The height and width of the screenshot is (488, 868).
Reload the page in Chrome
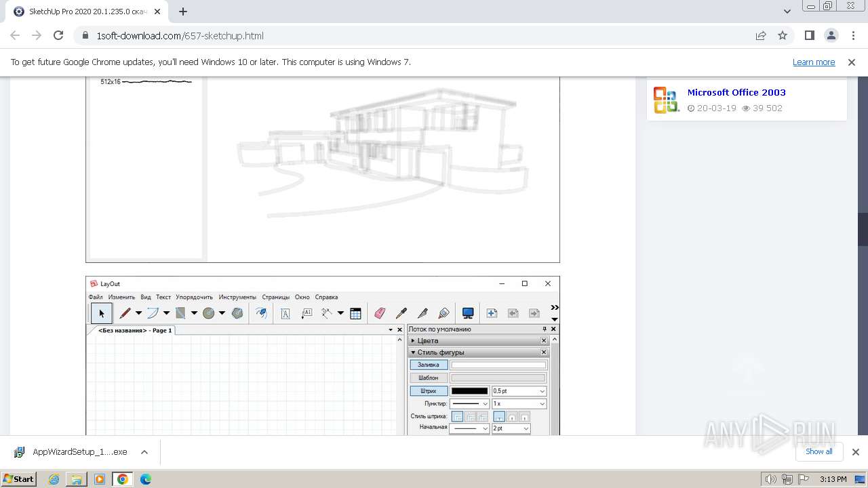click(x=58, y=35)
